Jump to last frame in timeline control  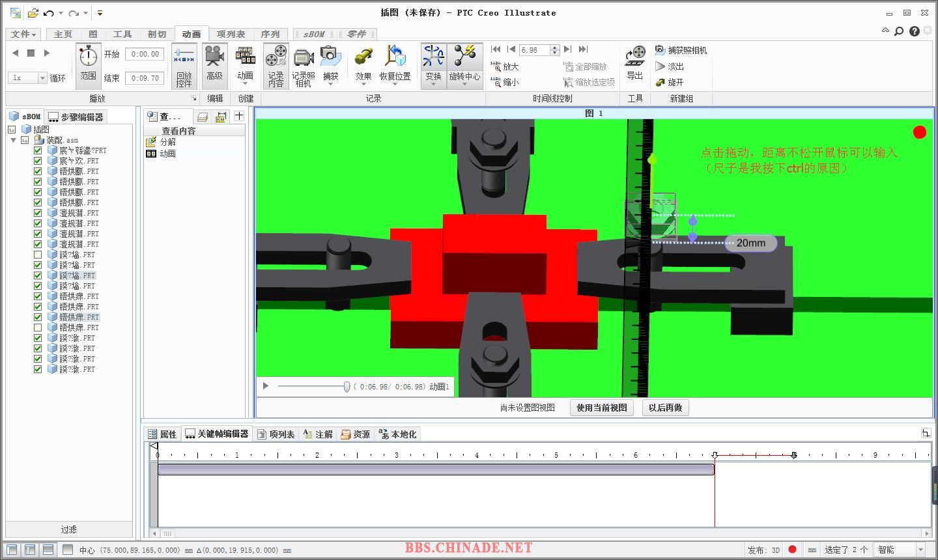pos(583,49)
